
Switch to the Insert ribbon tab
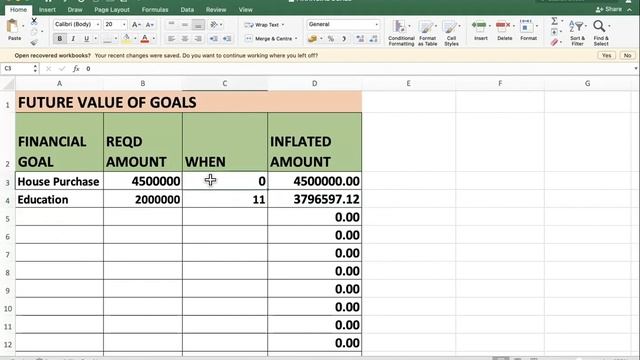tap(47, 9)
